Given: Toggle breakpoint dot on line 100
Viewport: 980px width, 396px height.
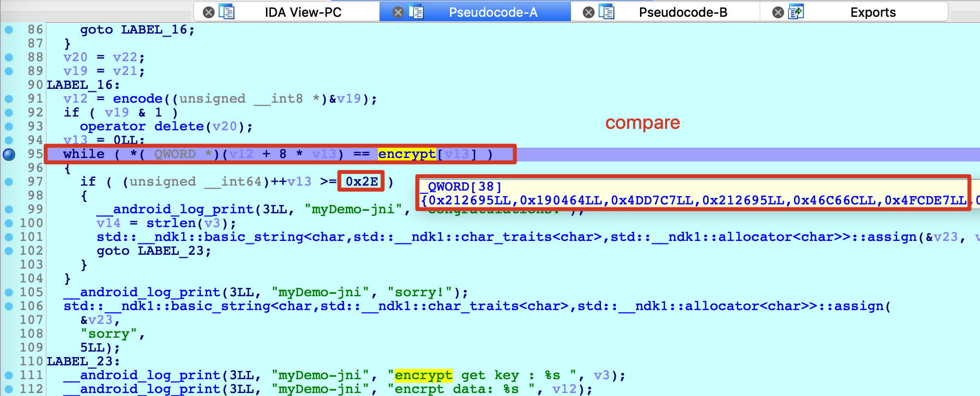Looking at the screenshot, I should (x=9, y=223).
